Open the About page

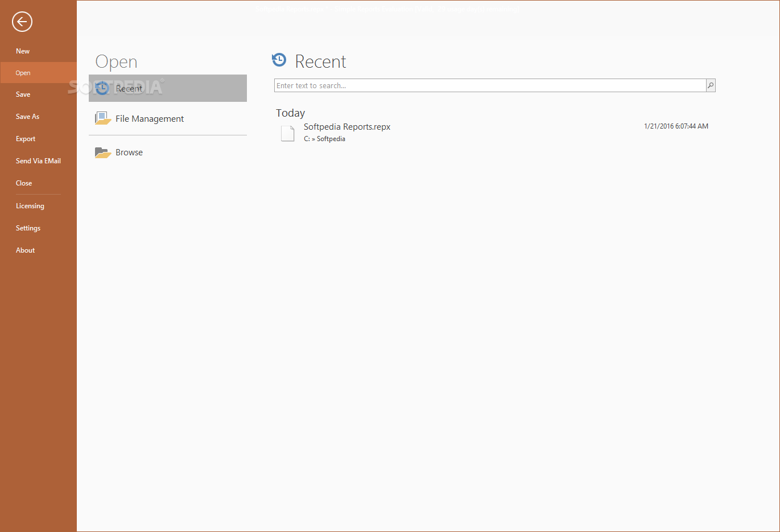(x=38, y=250)
